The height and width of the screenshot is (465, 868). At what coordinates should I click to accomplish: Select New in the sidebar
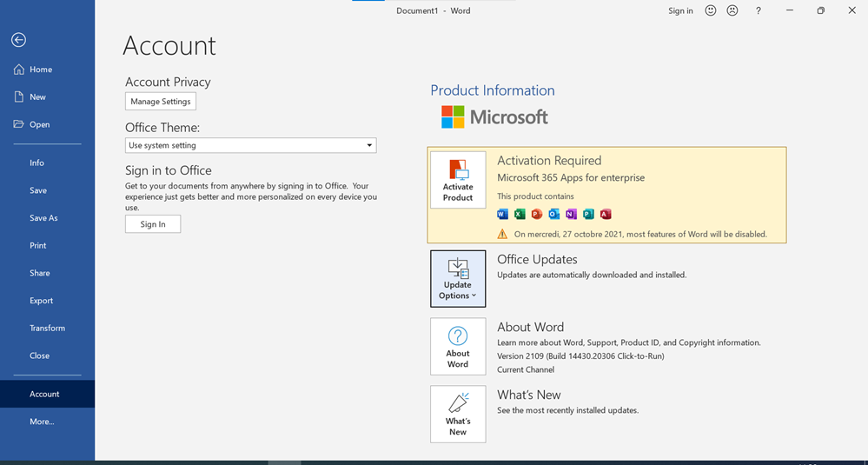pos(37,97)
